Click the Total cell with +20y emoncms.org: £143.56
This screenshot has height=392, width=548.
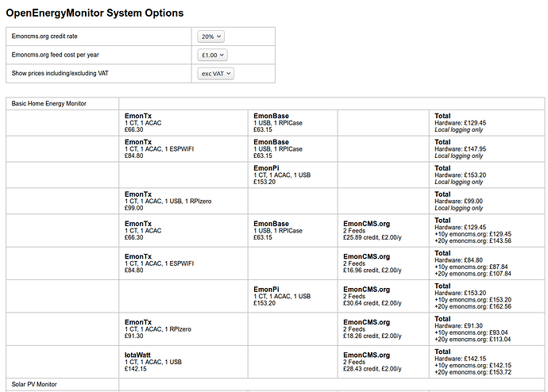point(487,231)
